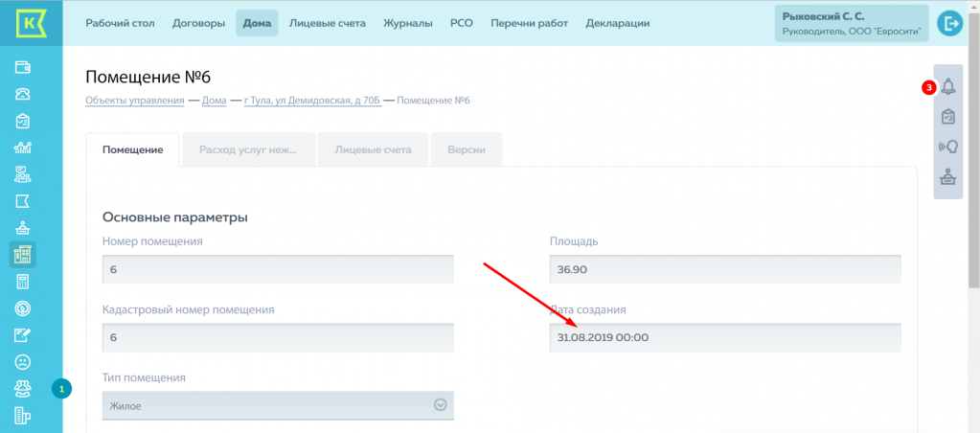Click the teal badge showing 1
The width and height of the screenshot is (980, 433).
tap(61, 389)
